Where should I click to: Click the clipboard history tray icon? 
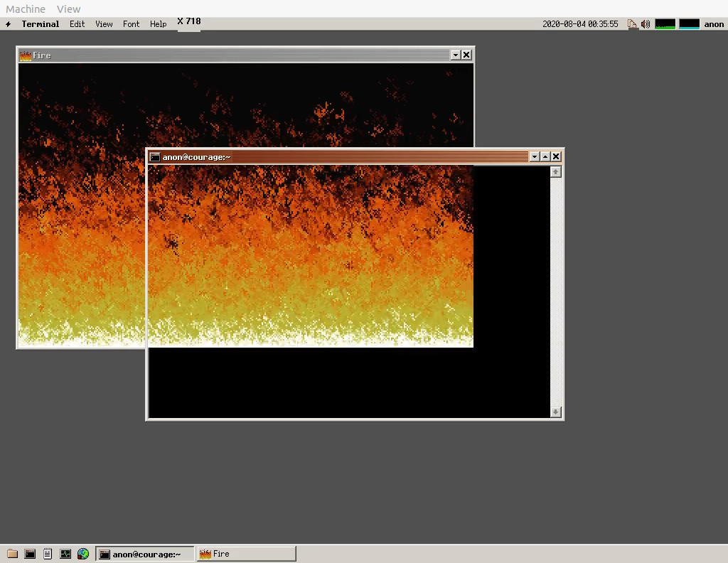point(632,23)
